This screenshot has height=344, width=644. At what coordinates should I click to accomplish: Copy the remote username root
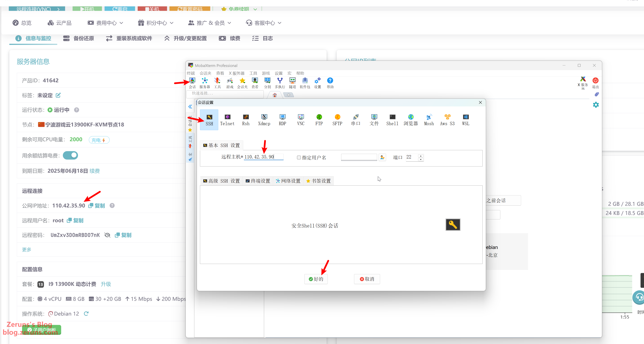coord(75,220)
